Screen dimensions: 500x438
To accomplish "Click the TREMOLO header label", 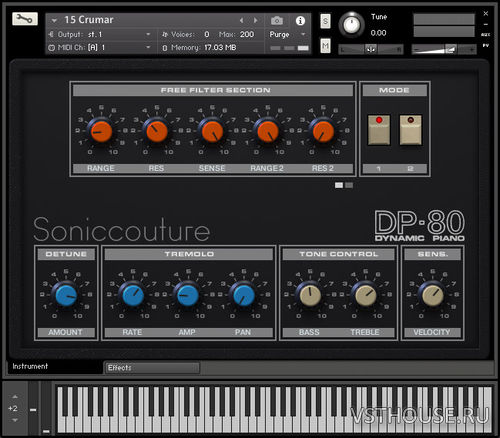I will 189,254.
